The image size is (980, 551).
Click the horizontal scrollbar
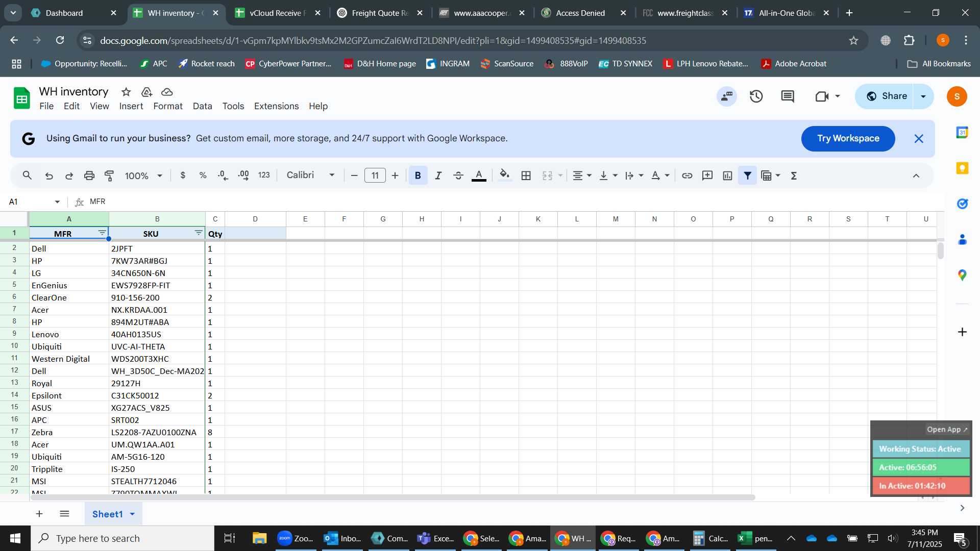(x=393, y=497)
